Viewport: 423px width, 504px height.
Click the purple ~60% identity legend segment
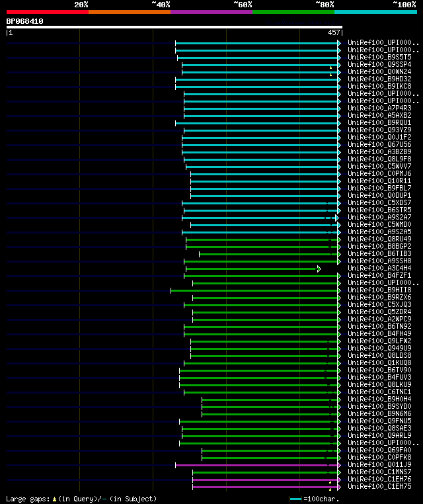211,12
